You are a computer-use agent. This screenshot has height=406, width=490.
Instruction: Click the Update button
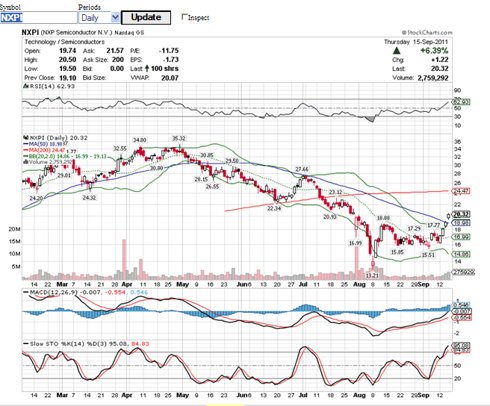(146, 17)
